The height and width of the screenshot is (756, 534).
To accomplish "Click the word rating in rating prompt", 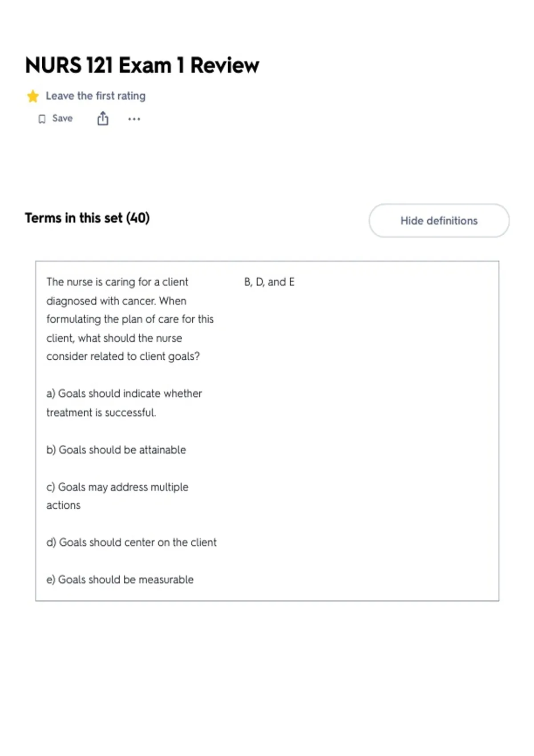I will [x=131, y=97].
